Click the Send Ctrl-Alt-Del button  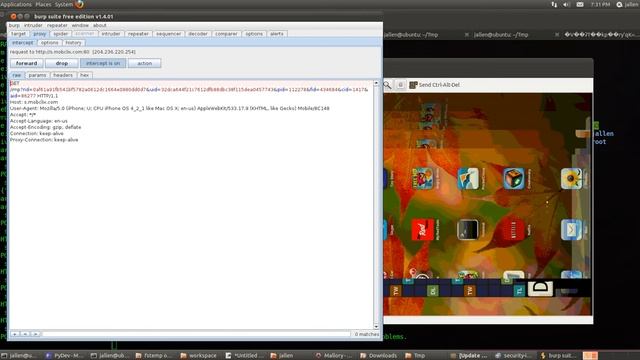[434, 85]
